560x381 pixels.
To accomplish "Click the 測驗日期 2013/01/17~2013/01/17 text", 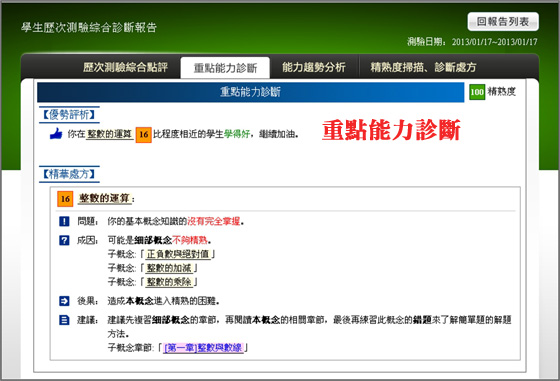I will click(472, 42).
